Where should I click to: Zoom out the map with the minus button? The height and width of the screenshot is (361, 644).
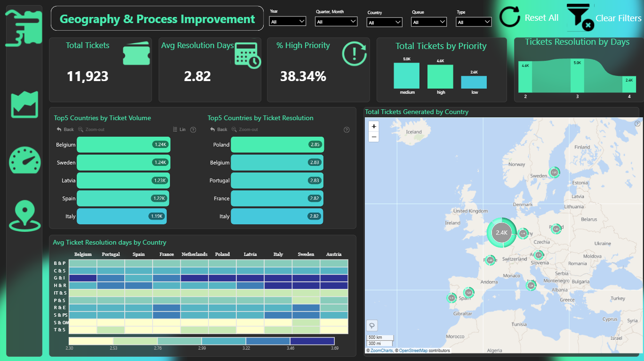(x=374, y=137)
